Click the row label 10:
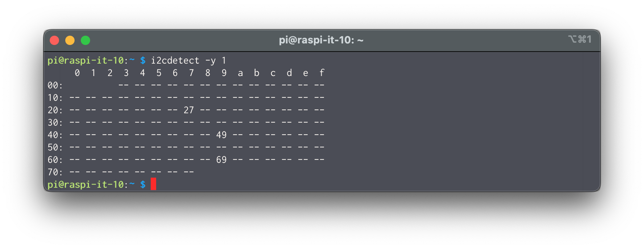Image resolution: width=644 pixels, height=249 pixels. pyautogui.click(x=55, y=98)
